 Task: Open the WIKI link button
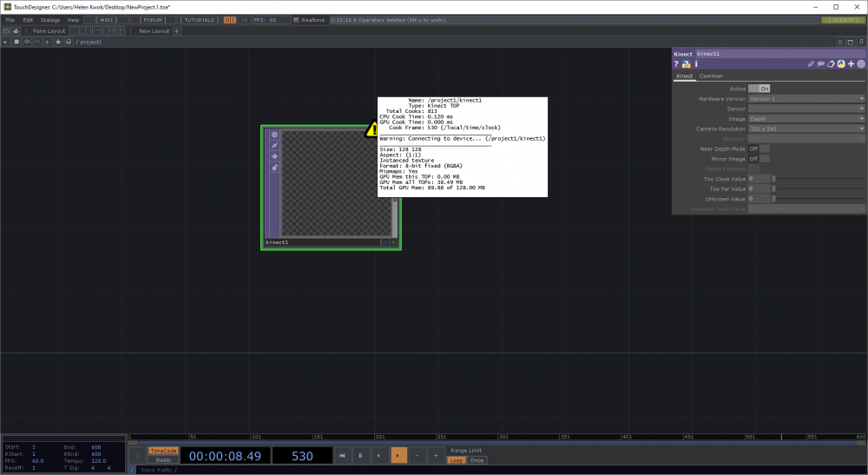click(106, 20)
